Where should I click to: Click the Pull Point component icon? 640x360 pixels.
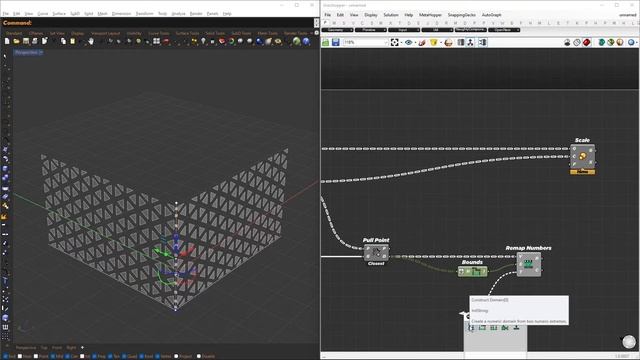coord(376,253)
